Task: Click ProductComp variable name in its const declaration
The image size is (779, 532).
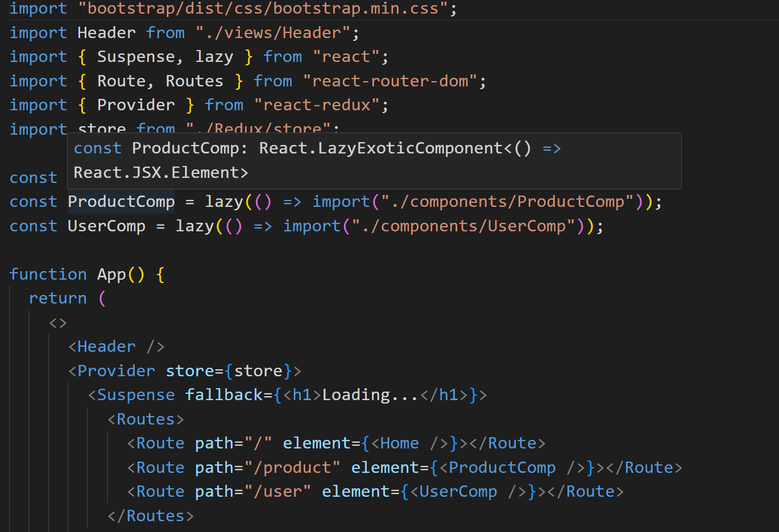Action: coord(121,202)
